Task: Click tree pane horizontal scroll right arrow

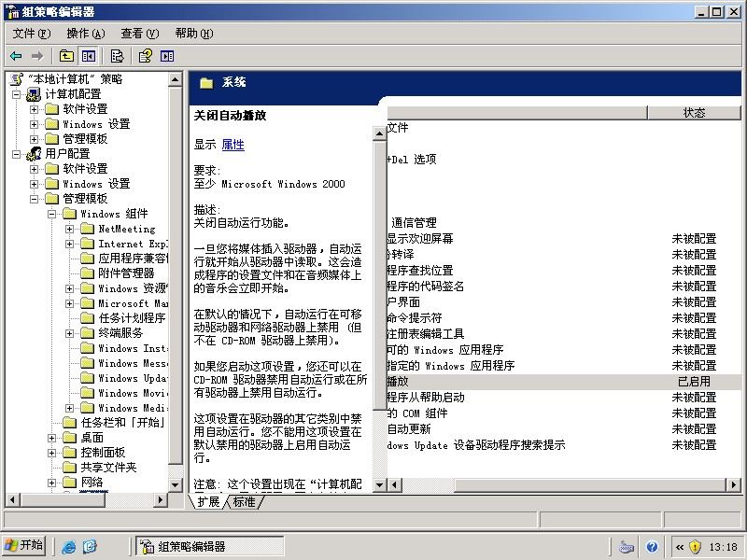Action: (161, 500)
